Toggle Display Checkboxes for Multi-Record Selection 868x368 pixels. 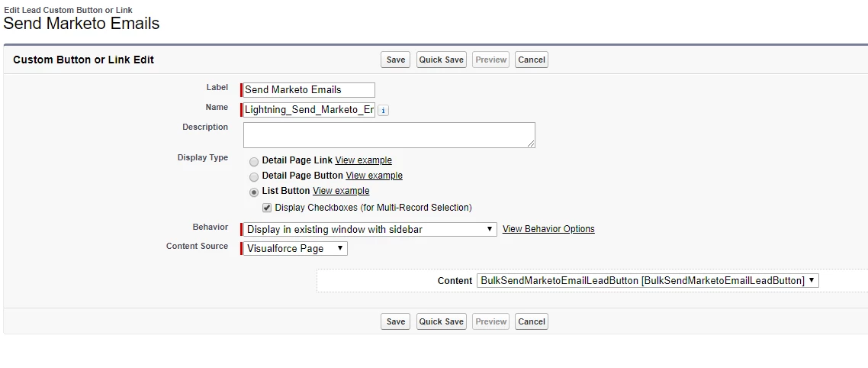tap(267, 208)
